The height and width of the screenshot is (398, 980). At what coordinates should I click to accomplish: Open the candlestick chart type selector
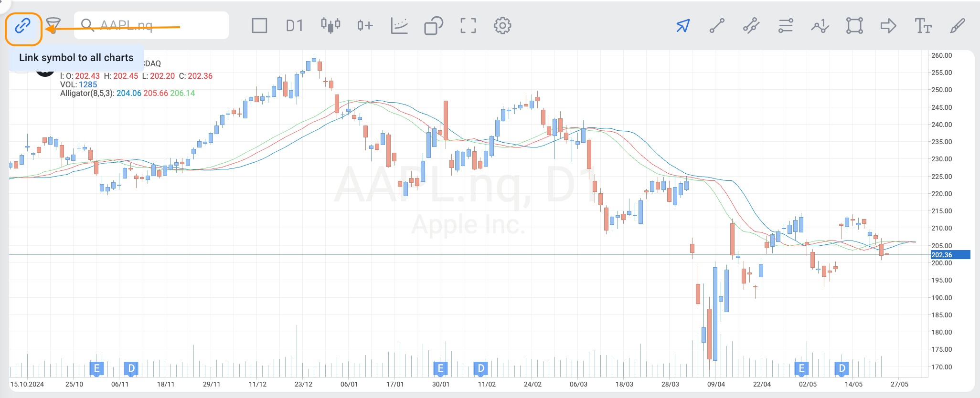[330, 25]
